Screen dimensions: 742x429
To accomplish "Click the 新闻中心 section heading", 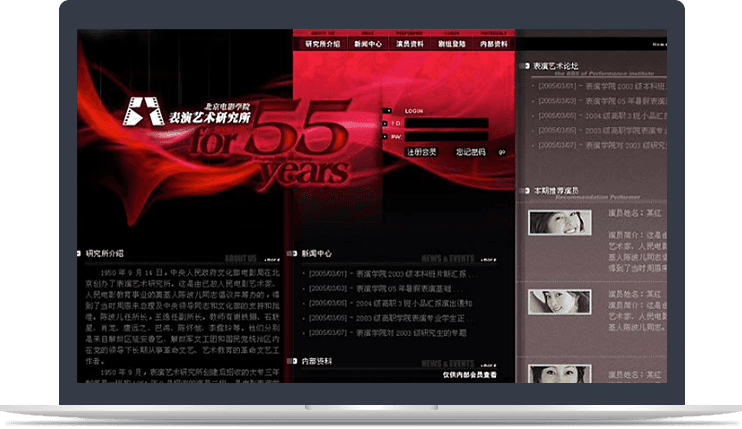I will [317, 254].
